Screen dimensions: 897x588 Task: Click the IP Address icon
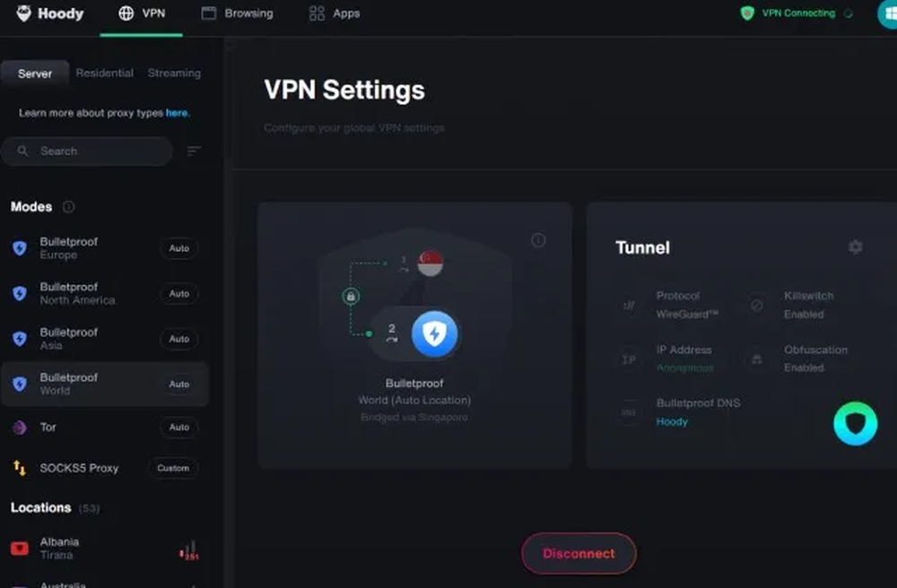click(629, 359)
